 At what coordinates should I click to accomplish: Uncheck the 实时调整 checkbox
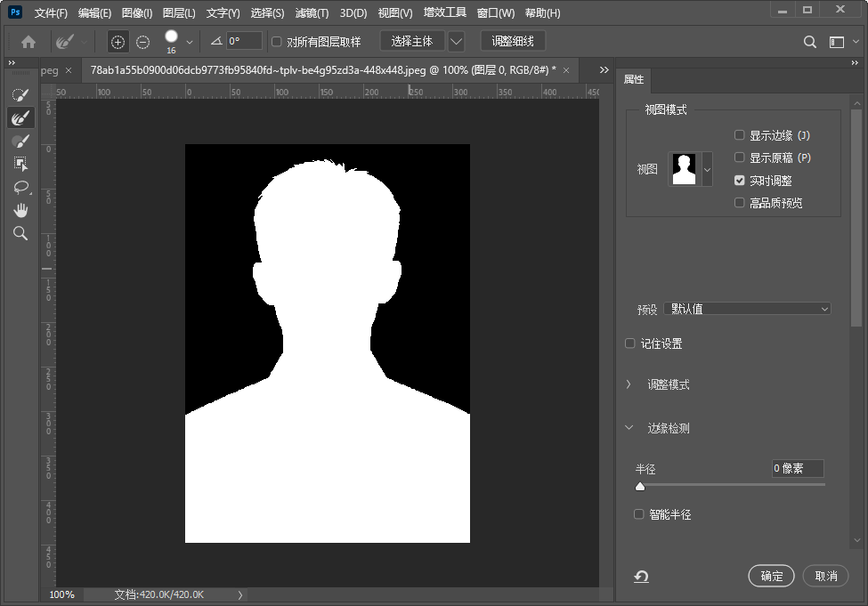click(739, 181)
